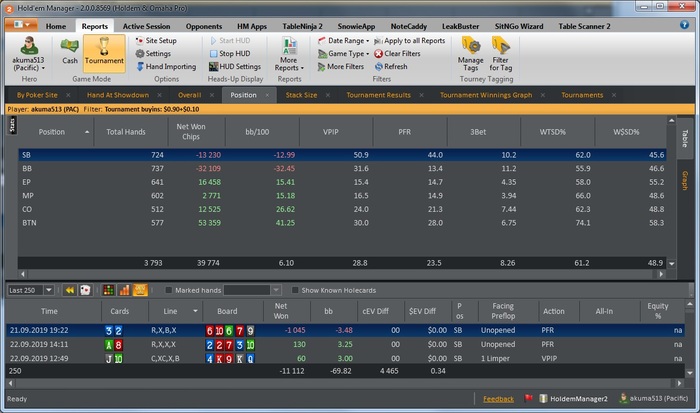700x413 pixels.
Task: Switch to the Stack Size report tab
Action: tap(301, 95)
